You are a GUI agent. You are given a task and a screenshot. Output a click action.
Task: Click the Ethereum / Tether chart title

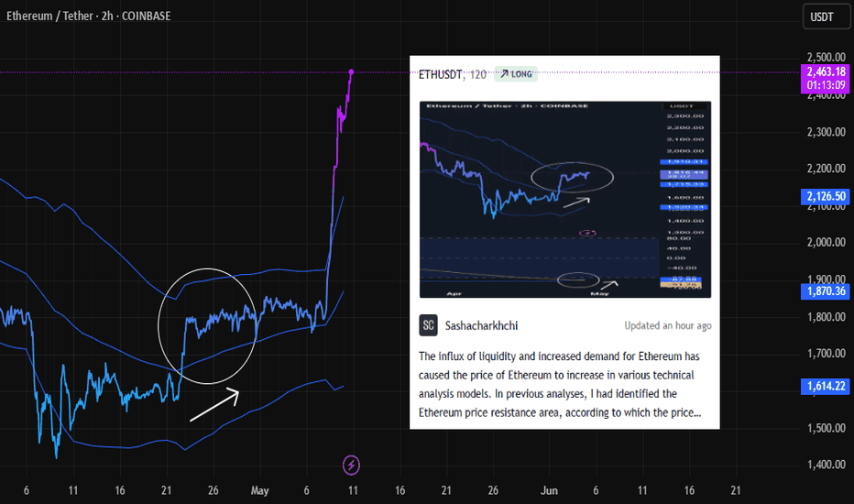pyautogui.click(x=88, y=16)
